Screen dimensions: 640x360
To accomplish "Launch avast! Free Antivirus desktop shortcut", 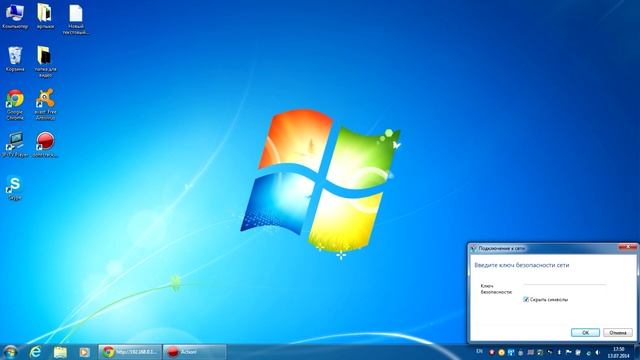I will 45,104.
